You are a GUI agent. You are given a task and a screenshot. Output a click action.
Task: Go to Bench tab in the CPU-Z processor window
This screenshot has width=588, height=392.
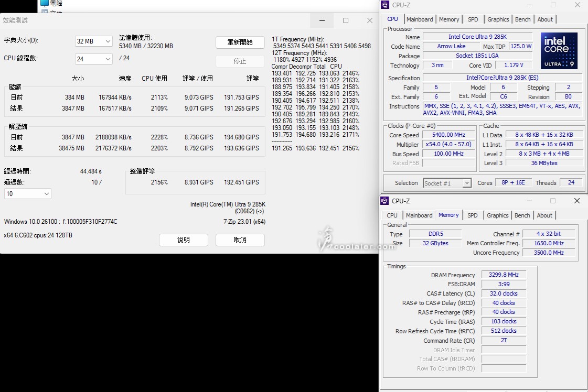522,19
